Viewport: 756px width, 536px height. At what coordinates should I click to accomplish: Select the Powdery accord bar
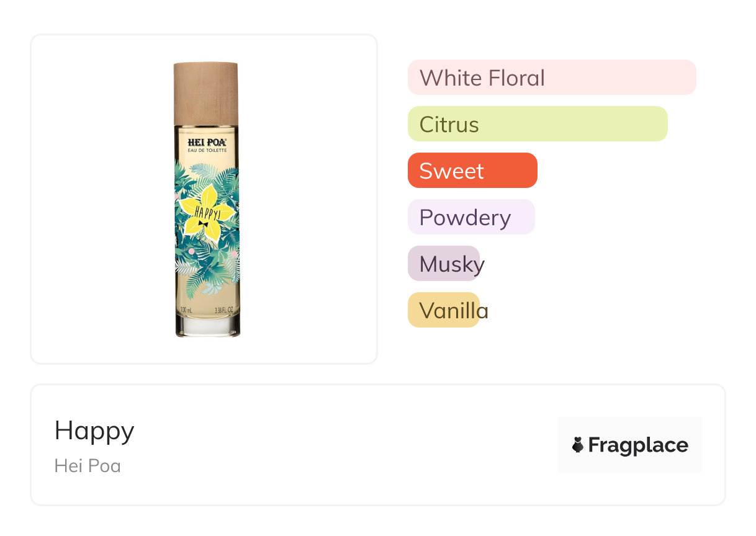(x=470, y=217)
